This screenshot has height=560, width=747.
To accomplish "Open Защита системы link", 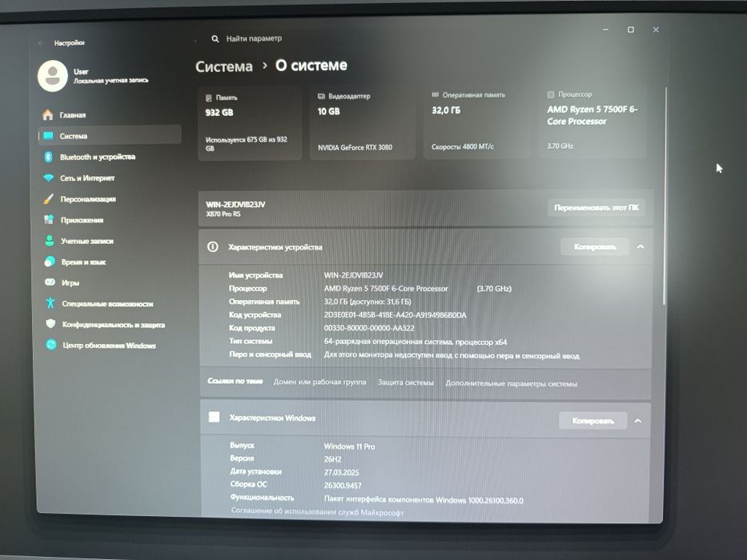I will click(x=405, y=382).
